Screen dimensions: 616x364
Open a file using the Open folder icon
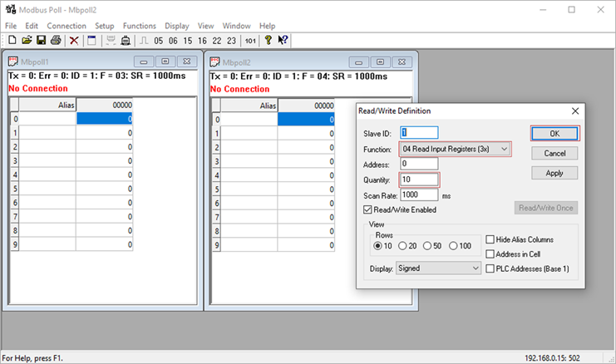coord(27,40)
